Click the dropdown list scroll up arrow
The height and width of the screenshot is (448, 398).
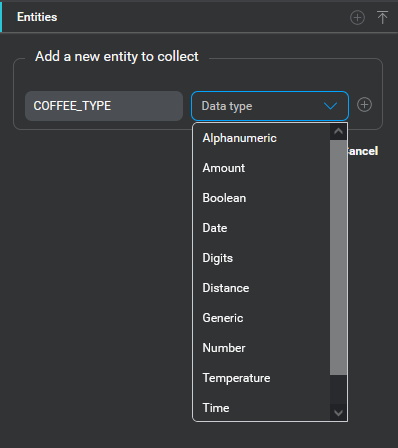(338, 131)
